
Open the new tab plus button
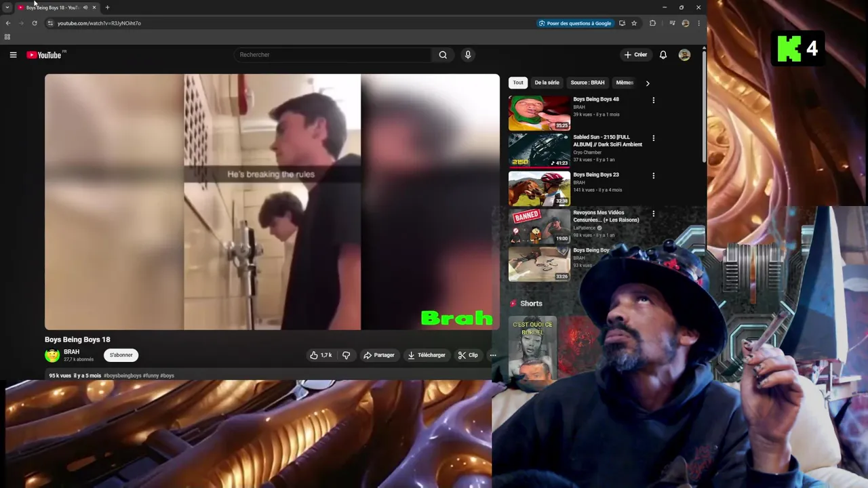pyautogui.click(x=107, y=7)
